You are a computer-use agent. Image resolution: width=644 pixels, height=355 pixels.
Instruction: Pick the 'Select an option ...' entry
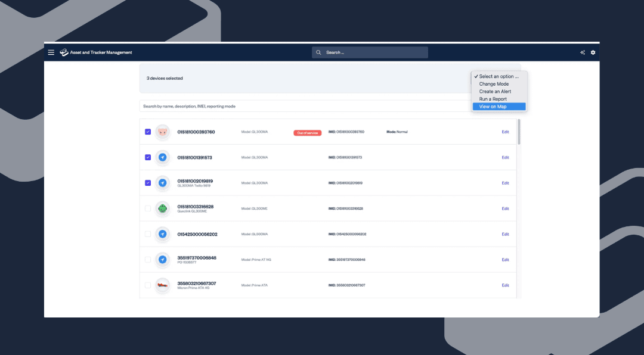click(499, 76)
